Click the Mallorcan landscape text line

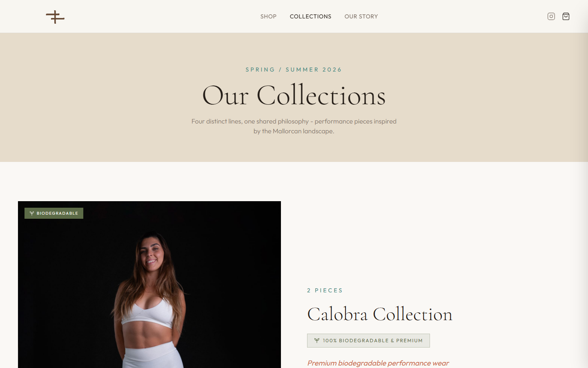(294, 131)
